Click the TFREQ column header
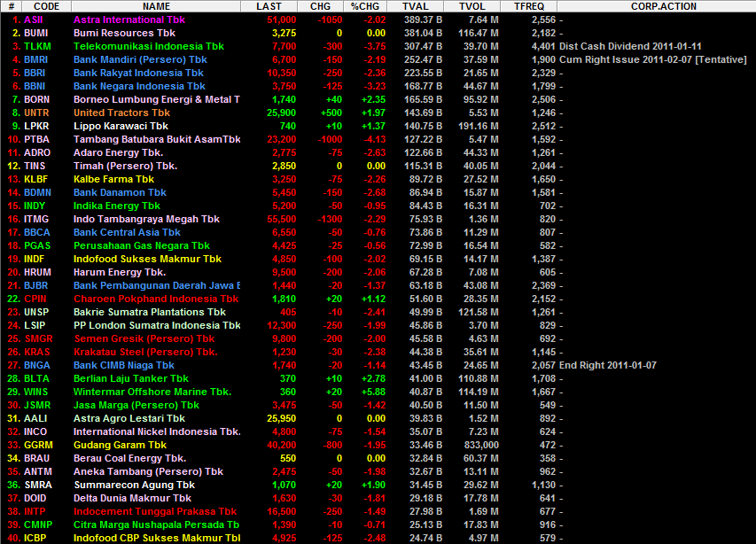The image size is (756, 544). 528,6
